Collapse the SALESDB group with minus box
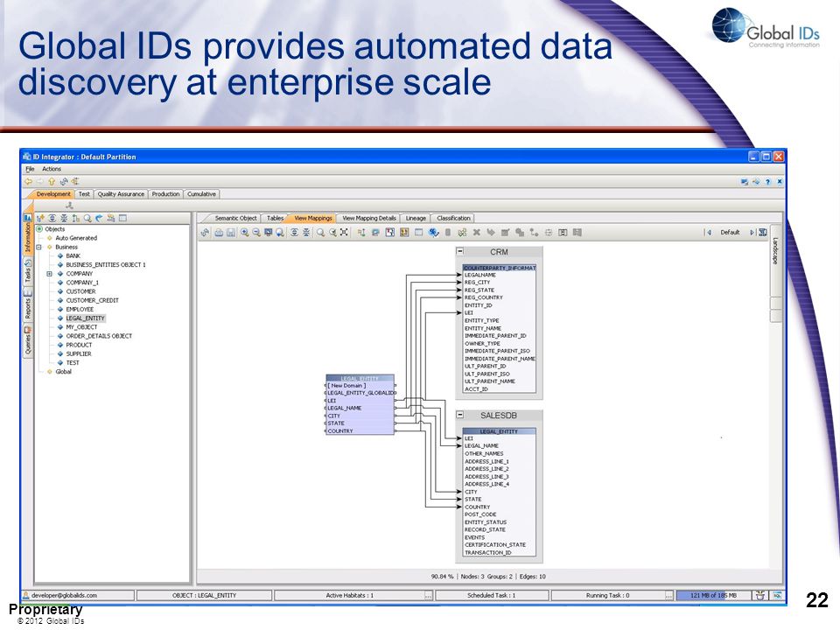This screenshot has width=840, height=630. tap(460, 415)
